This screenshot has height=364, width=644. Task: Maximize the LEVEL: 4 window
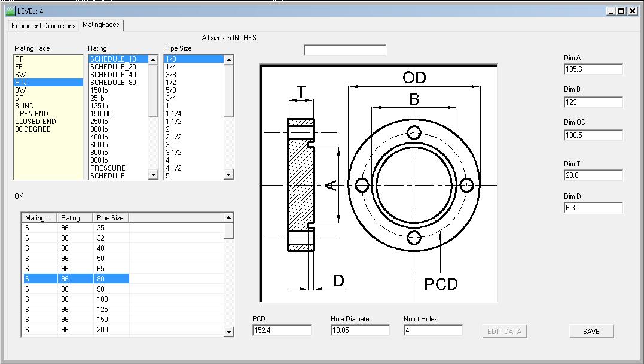coord(621,11)
